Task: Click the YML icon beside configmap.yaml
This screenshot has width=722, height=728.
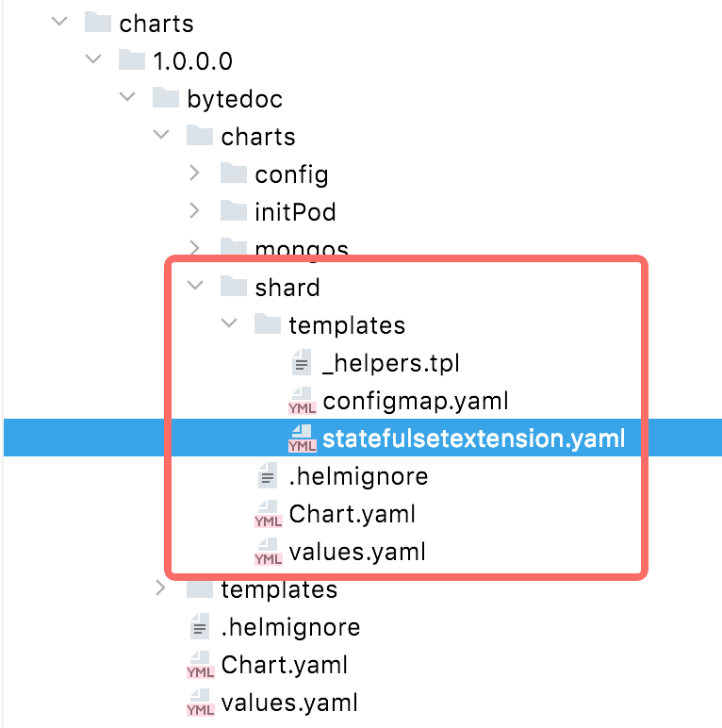Action: 302,402
